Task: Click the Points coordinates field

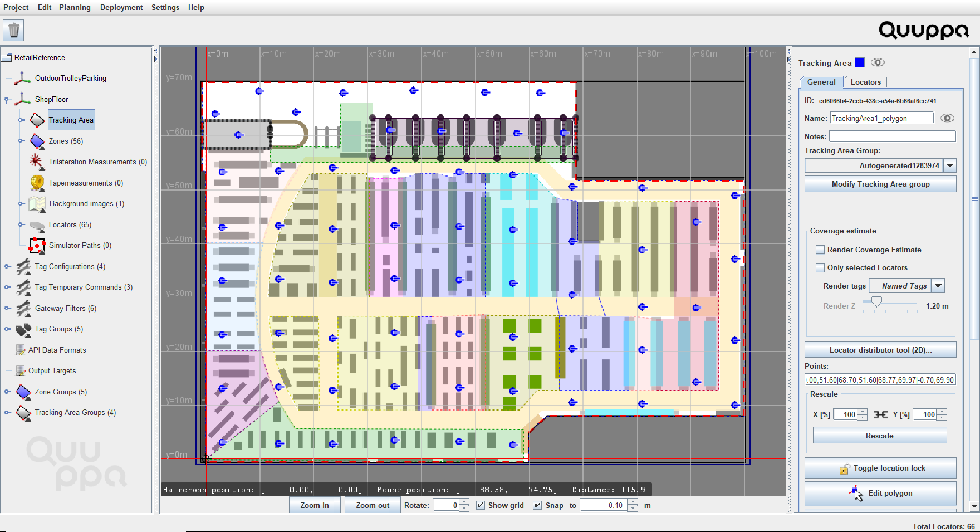Action: (880, 380)
